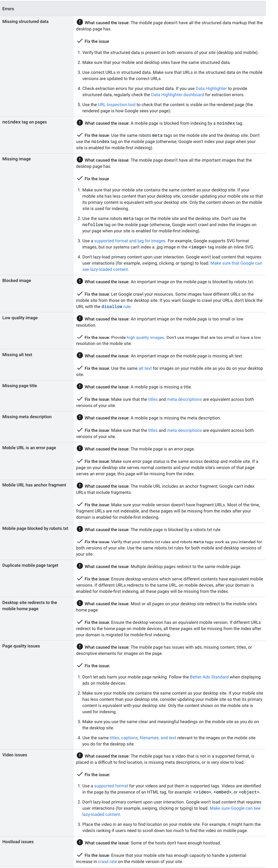Click checkmark icon beside noindex Fix the issue

(80, 135)
